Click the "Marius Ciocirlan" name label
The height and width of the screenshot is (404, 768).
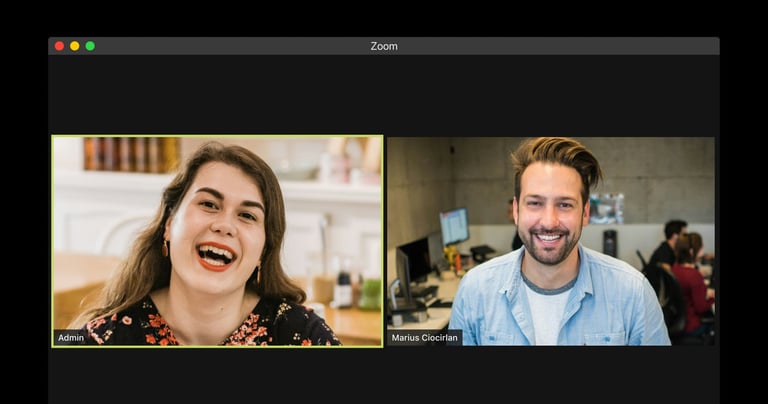pyautogui.click(x=424, y=338)
